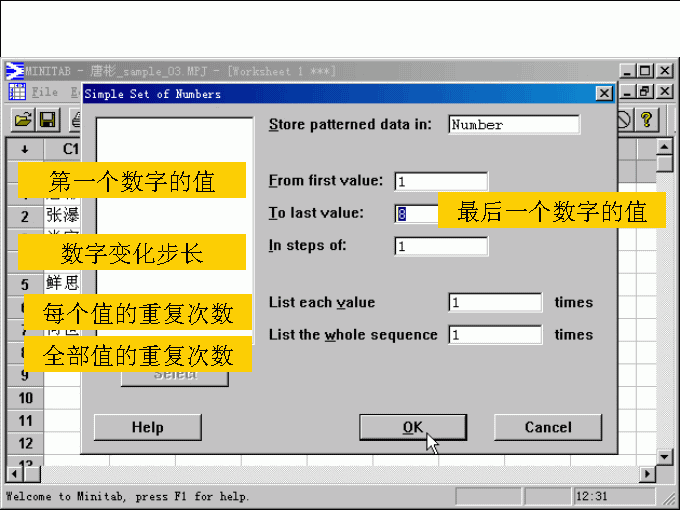The image size is (680, 510).
Task: Click the Help question mark toolbar icon
Action: tap(647, 120)
